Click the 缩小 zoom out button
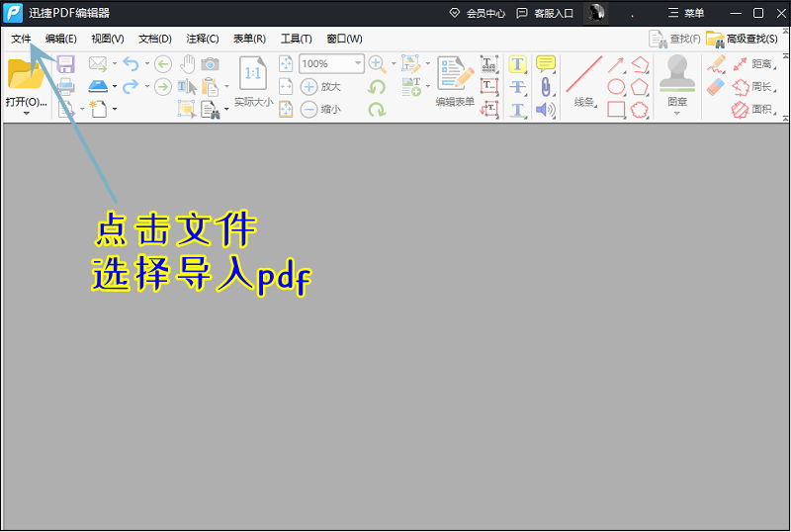 tap(321, 109)
